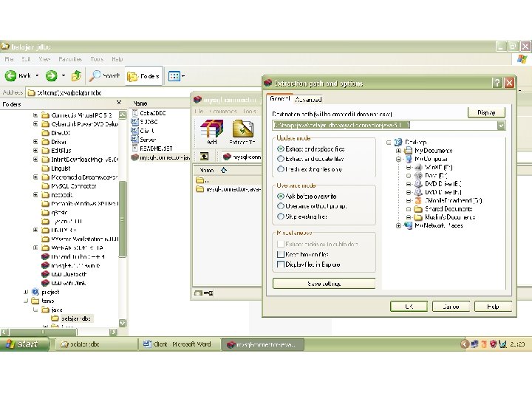Click the Explorer Back arrow icon
The image size is (532, 399).
(x=10, y=75)
